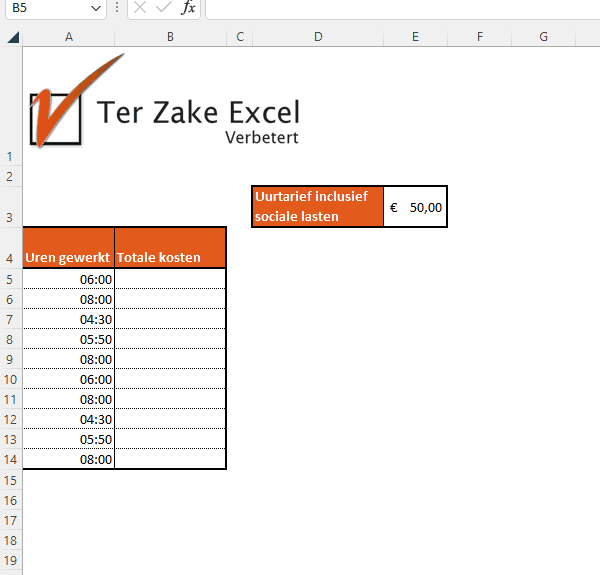This screenshot has width=600, height=575.
Task: Select empty Totale kosten cell B5
Action: pos(170,279)
